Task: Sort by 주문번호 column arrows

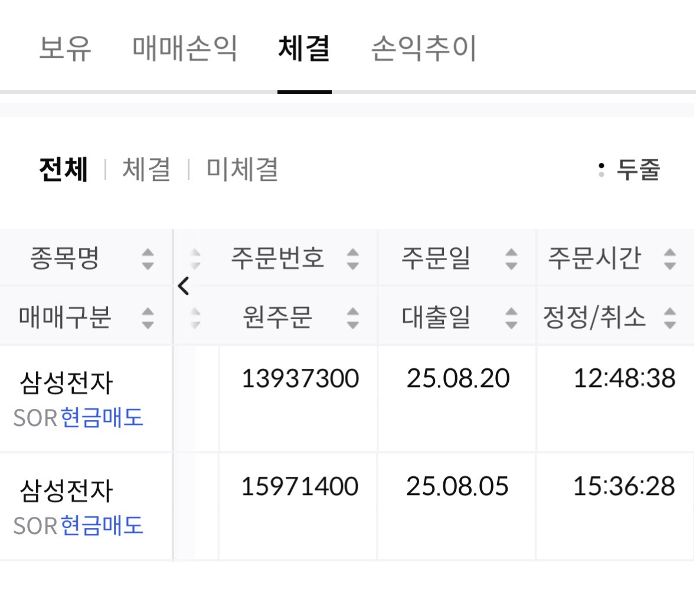Action: (x=353, y=258)
